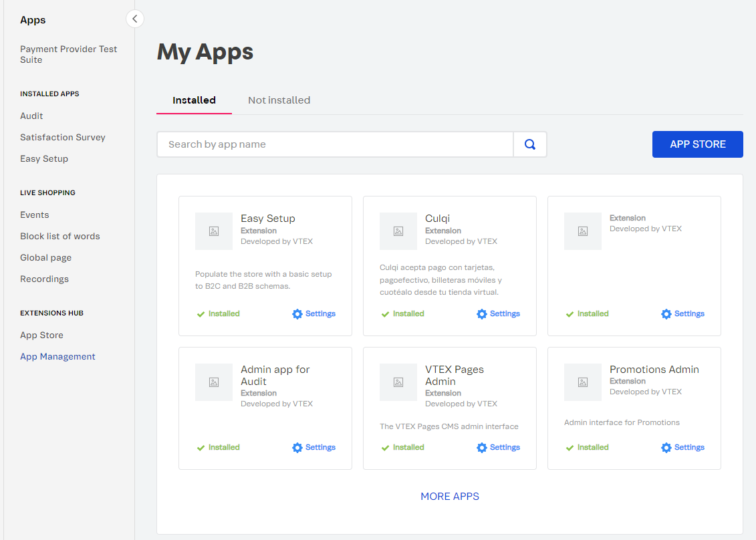This screenshot has width=756, height=540.
Task: Click the Promotions Admin app image icon
Action: click(583, 382)
